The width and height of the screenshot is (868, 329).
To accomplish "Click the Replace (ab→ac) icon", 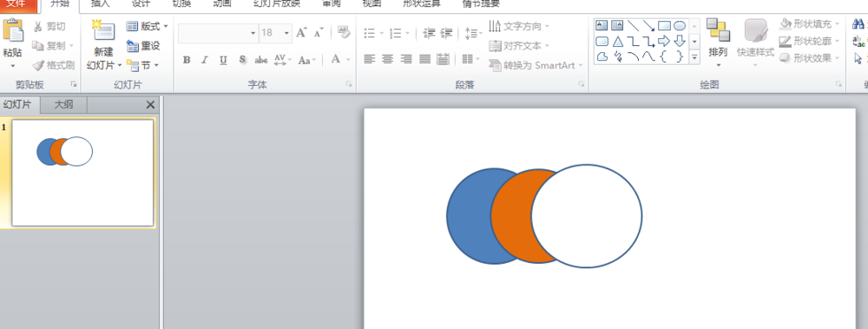I will [x=859, y=41].
